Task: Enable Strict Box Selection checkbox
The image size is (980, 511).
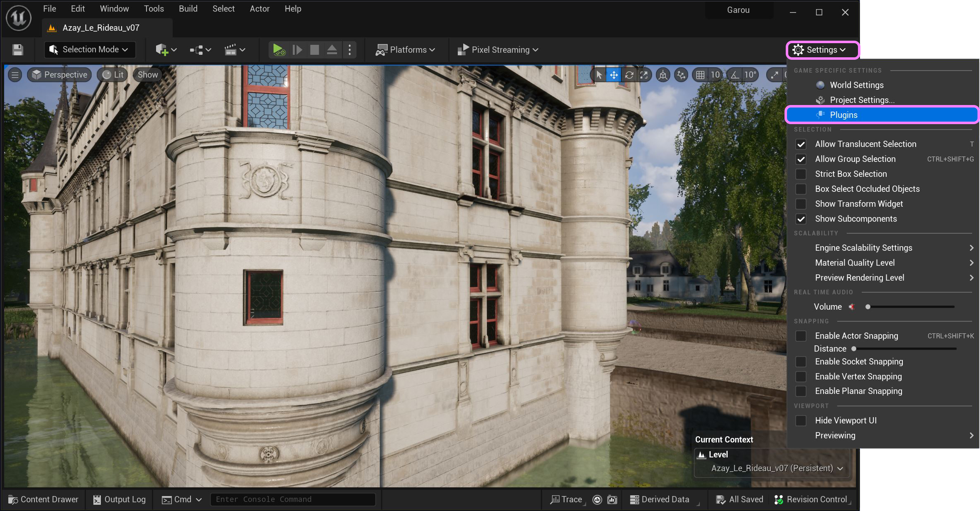Action: pyautogui.click(x=801, y=174)
